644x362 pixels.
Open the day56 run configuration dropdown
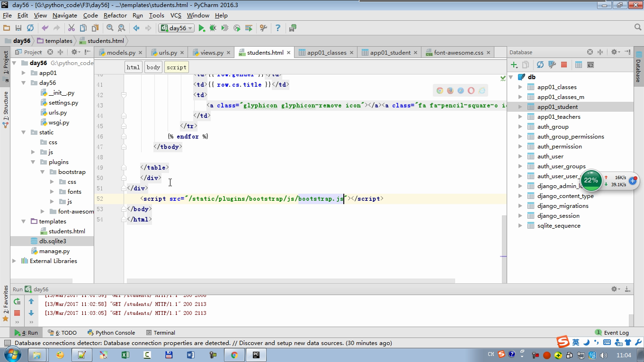pyautogui.click(x=177, y=28)
